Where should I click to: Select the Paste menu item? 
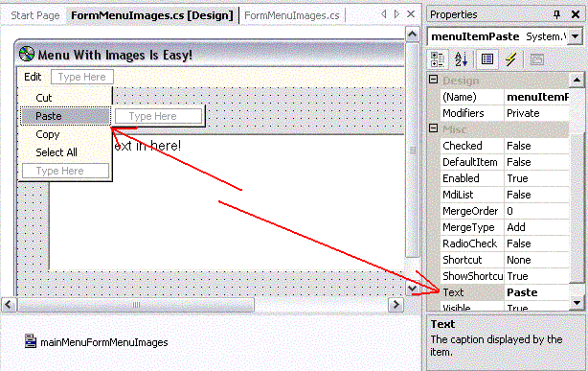coord(65,116)
